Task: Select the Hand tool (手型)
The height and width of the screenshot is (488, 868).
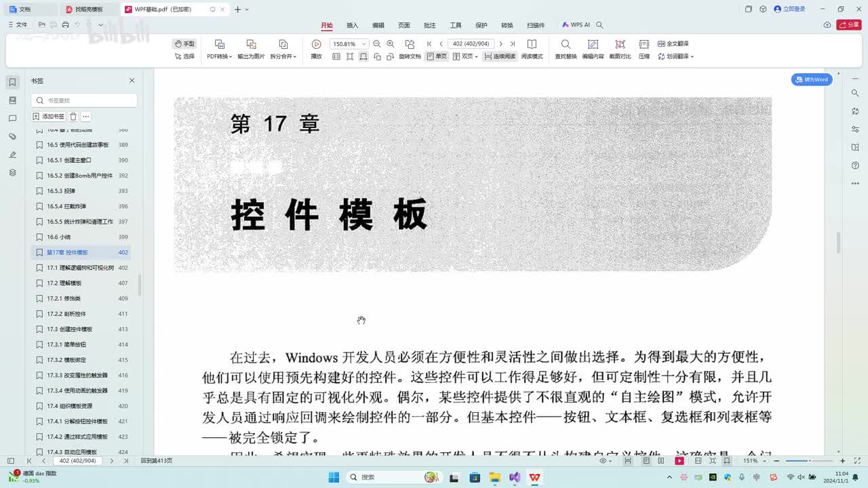Action: pos(184,43)
